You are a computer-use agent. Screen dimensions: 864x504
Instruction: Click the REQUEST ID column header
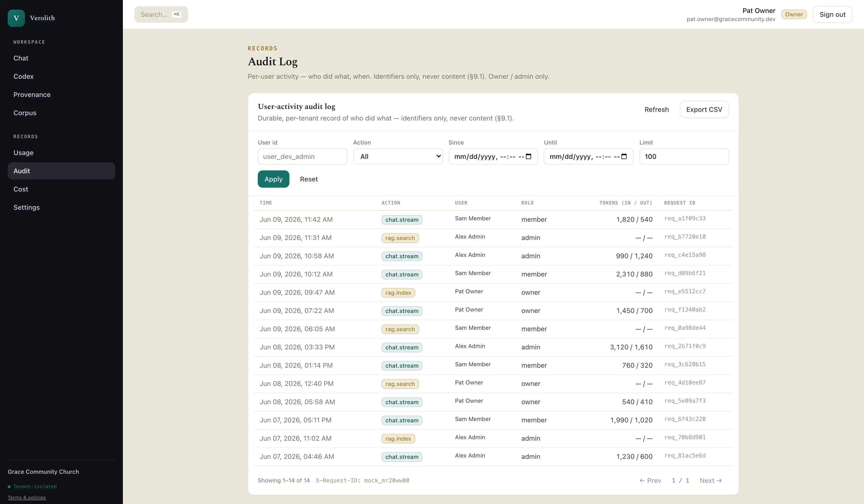click(679, 203)
